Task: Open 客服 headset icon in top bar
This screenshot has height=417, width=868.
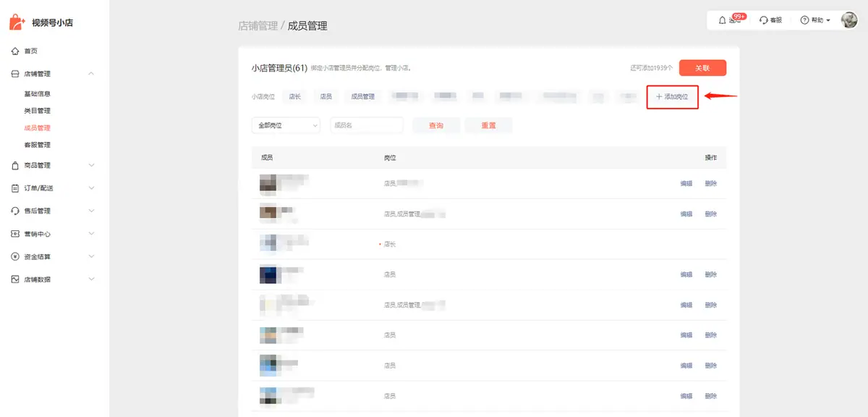Action: (763, 20)
